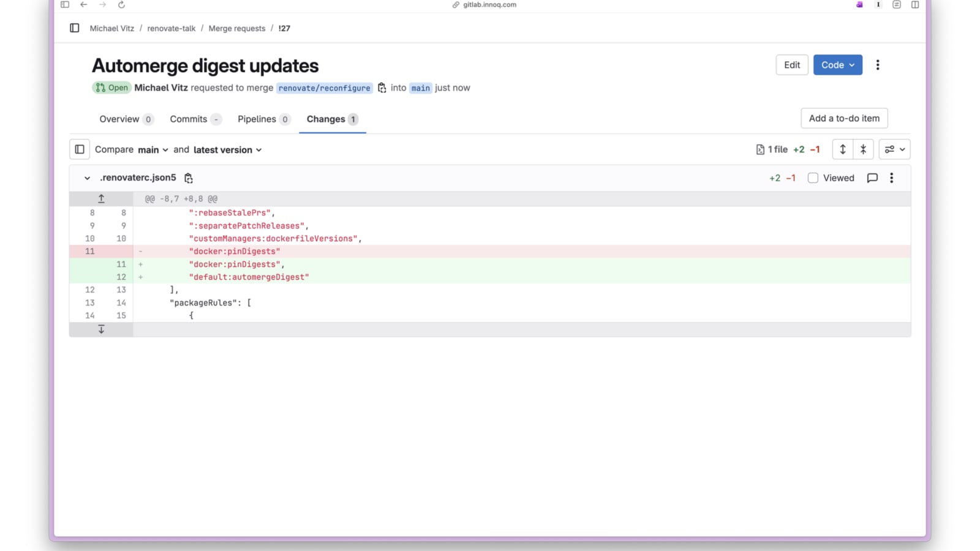Open the .renovaterc.json5 file name link
This screenshot has height=551, width=980.
coord(138,178)
